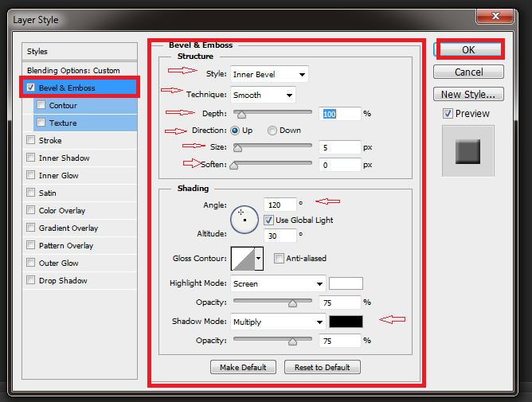
Task: Click the Size px input field
Action: [x=339, y=147]
